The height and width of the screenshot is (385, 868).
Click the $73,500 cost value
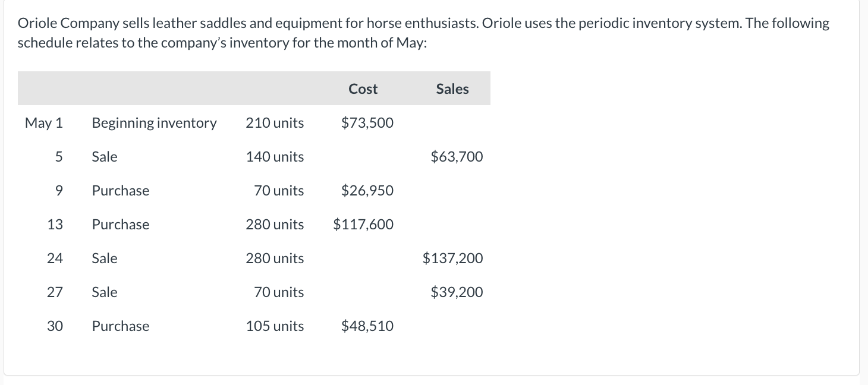(x=367, y=123)
